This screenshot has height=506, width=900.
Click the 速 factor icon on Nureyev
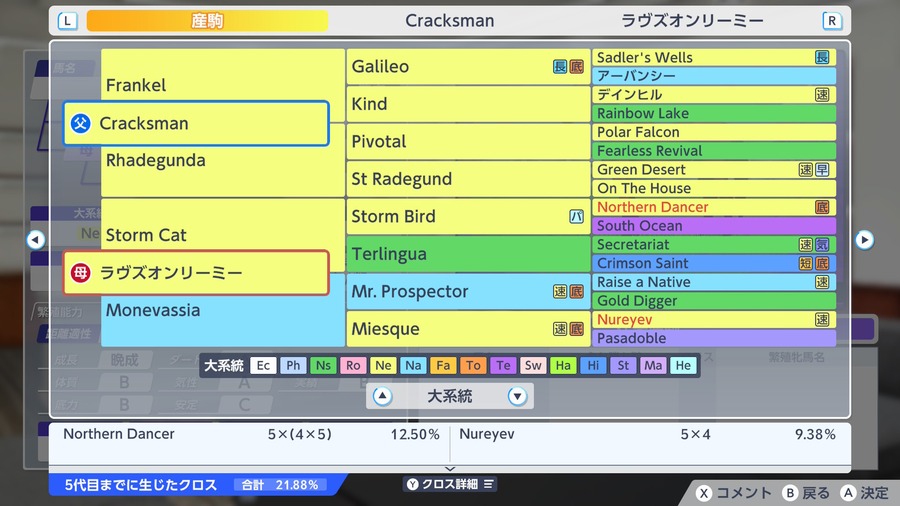pyautogui.click(x=822, y=320)
